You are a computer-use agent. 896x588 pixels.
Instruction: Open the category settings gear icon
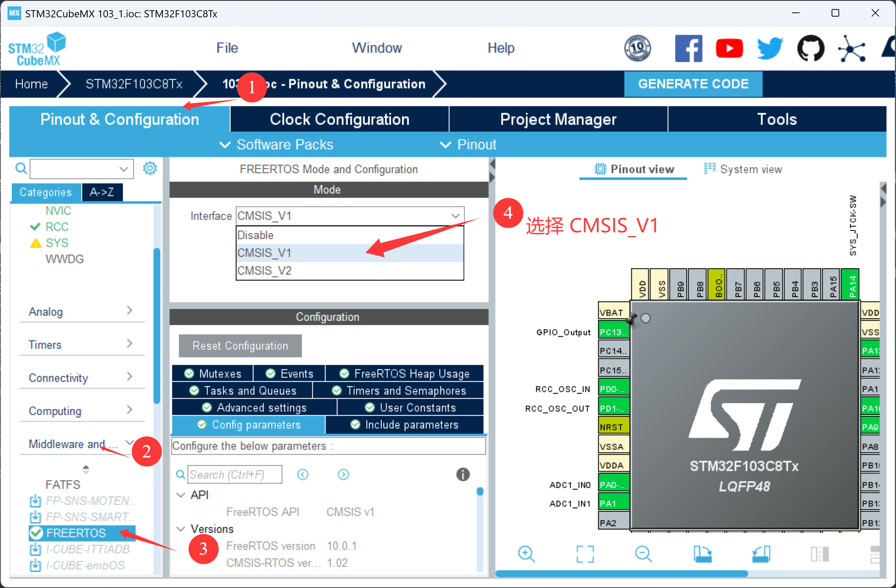150,168
